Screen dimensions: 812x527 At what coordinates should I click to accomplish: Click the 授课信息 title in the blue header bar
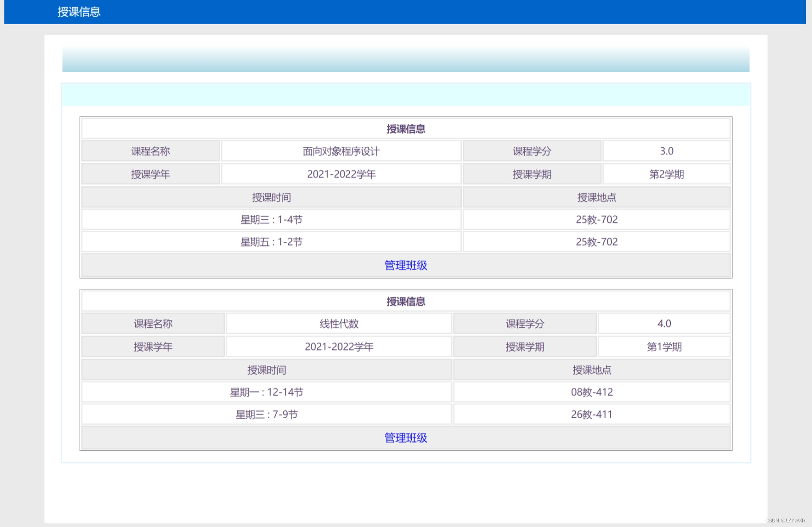pyautogui.click(x=79, y=12)
